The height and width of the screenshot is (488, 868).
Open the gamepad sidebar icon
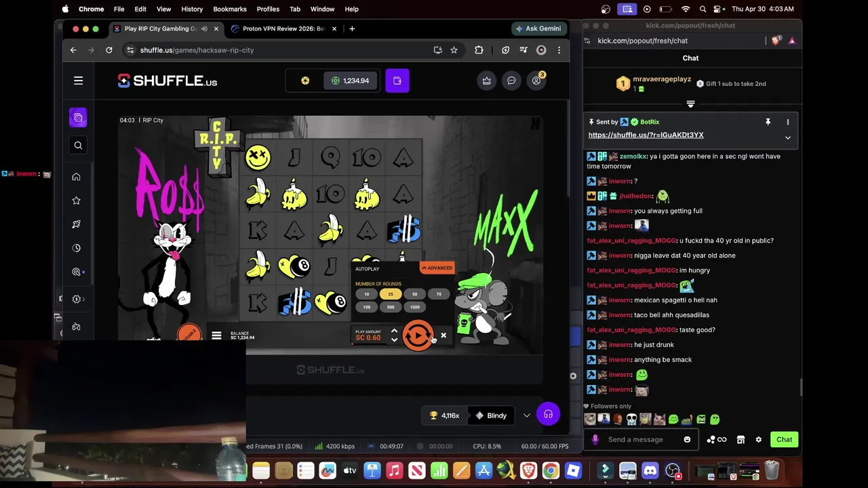[x=76, y=327]
